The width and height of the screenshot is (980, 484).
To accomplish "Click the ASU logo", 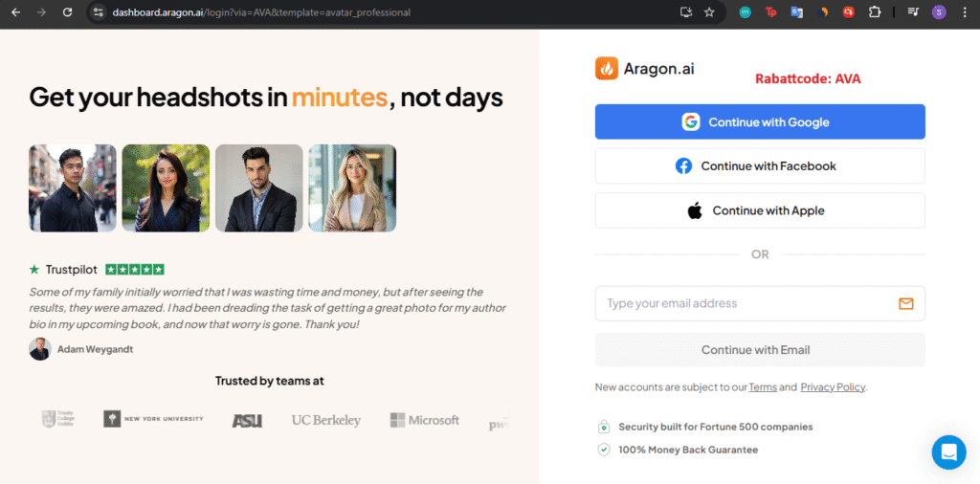I will tap(247, 420).
